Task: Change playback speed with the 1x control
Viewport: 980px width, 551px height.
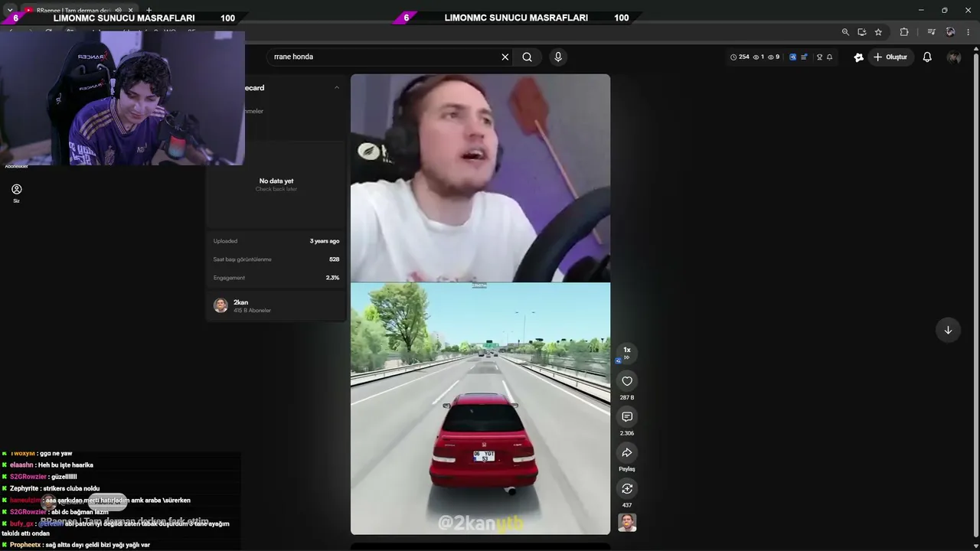Action: [x=627, y=351]
